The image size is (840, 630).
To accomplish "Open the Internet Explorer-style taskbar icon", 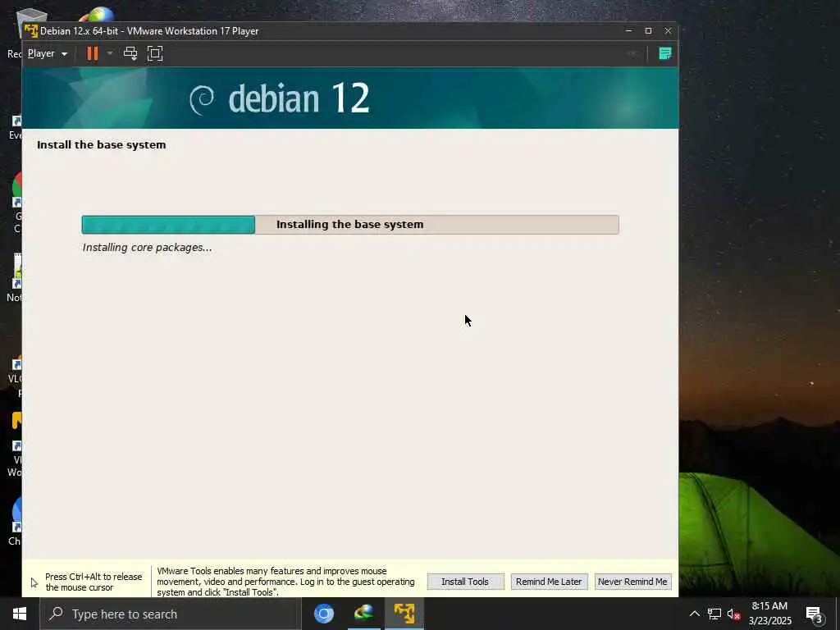I will pyautogui.click(x=363, y=614).
